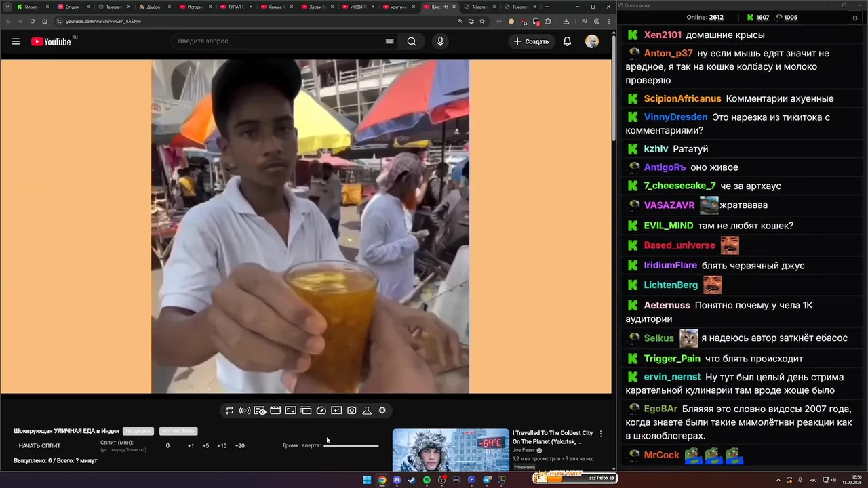Bookmark the page with the star icon
Screen dimensions: 868x488
(x=482, y=21)
